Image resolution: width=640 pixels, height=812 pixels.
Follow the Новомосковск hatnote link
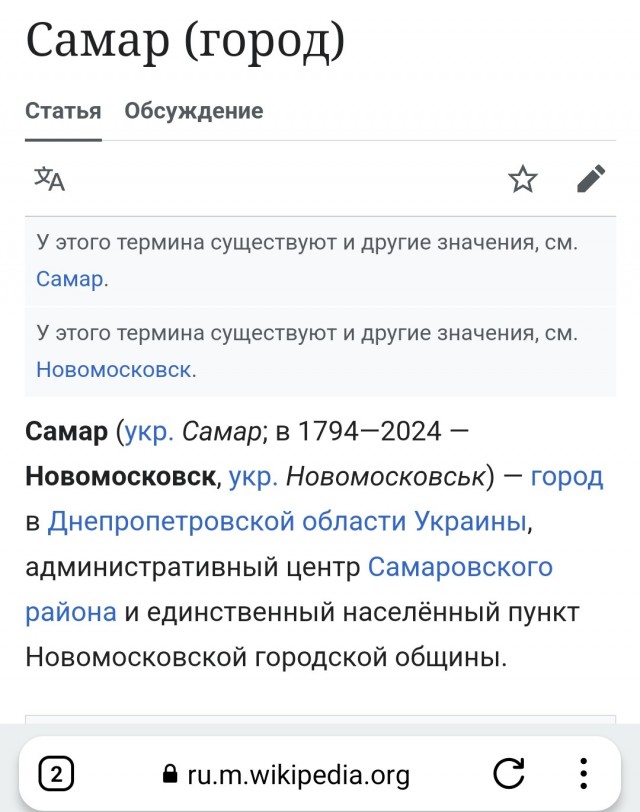pyautogui.click(x=115, y=369)
